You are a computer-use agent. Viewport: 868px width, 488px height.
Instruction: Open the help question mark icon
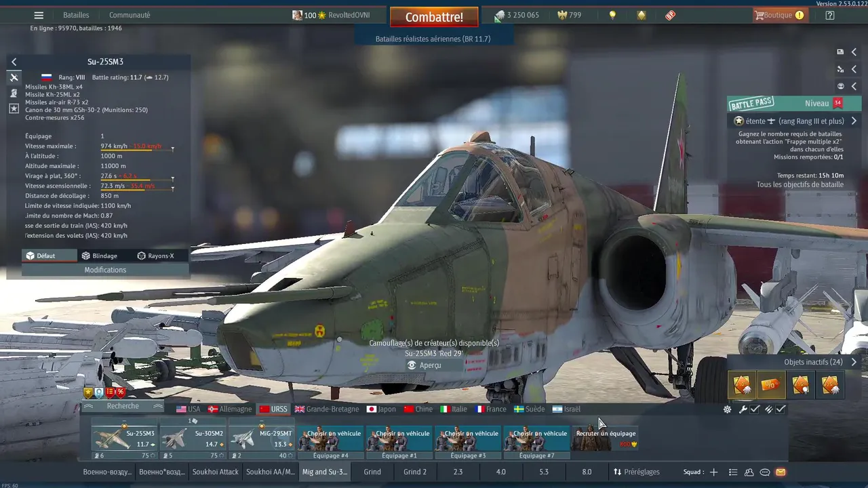[x=829, y=15]
